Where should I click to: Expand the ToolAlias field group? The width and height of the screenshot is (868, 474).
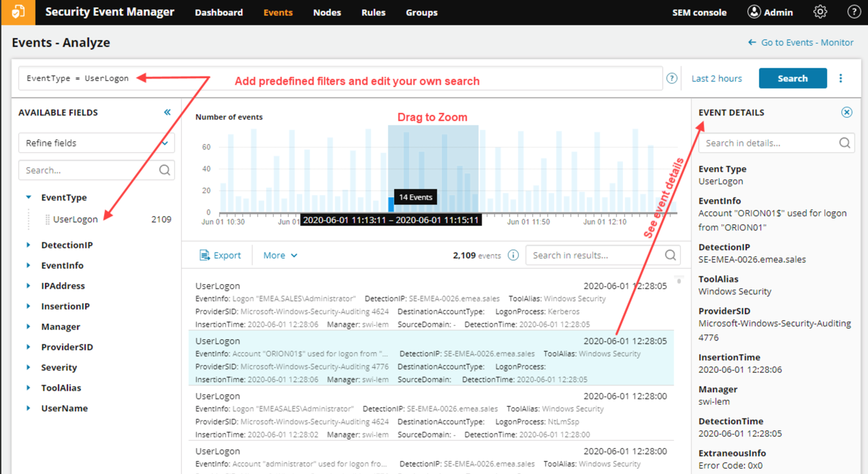[29, 388]
